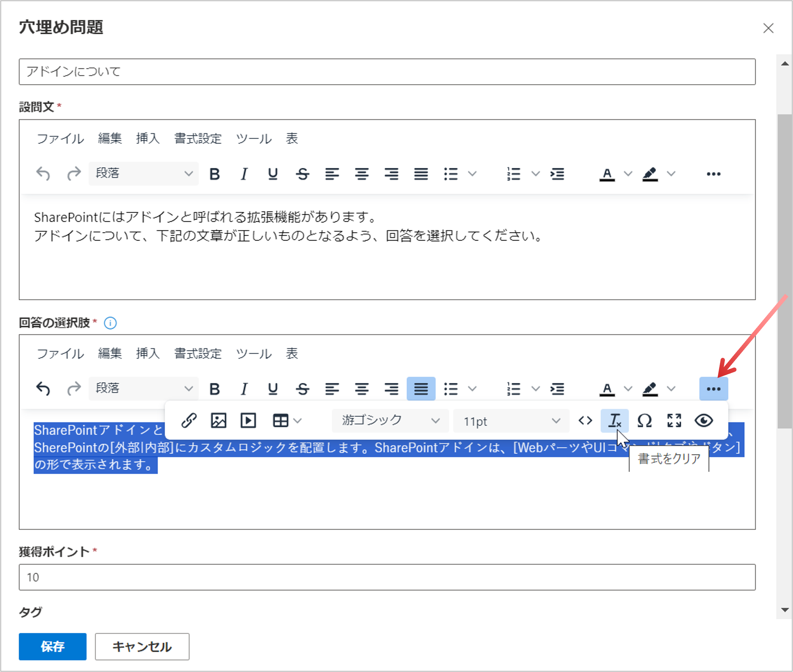Increase indent in the 回答の選択肢 editor
The width and height of the screenshot is (793, 672).
coord(557,389)
